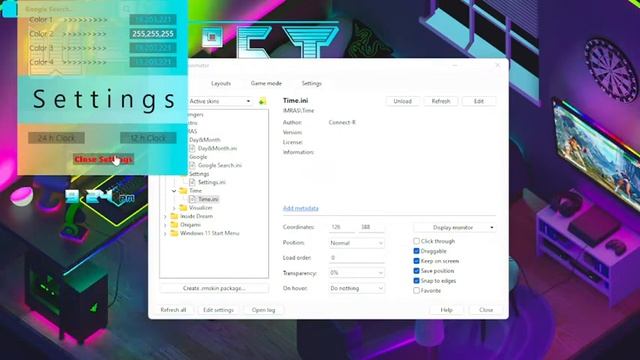640x360 pixels.
Task: Click the Color 1 value box
Action: coord(153,20)
